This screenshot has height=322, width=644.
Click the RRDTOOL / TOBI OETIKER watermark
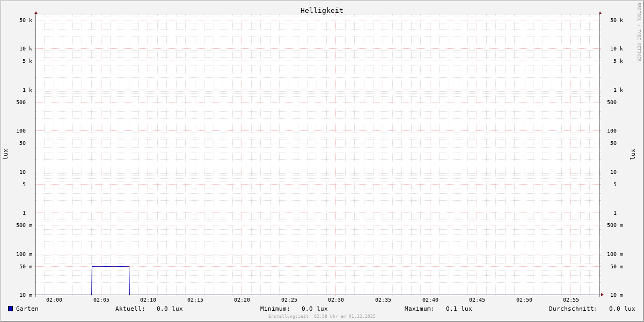pyautogui.click(x=639, y=32)
